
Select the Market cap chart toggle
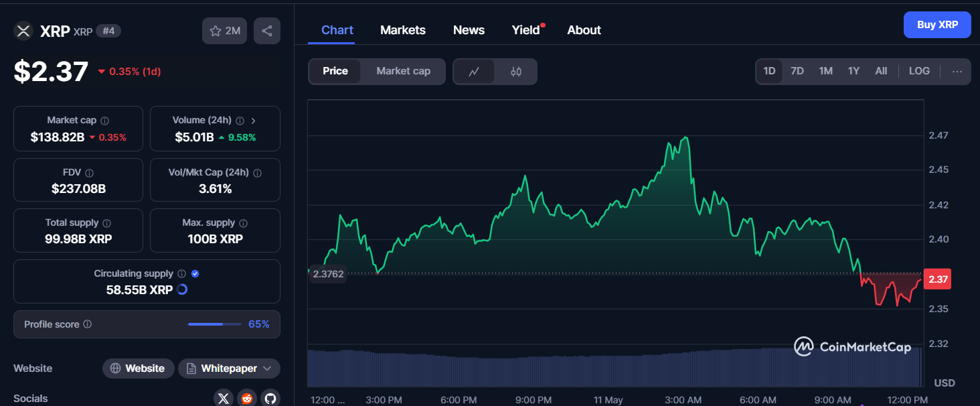(x=403, y=71)
